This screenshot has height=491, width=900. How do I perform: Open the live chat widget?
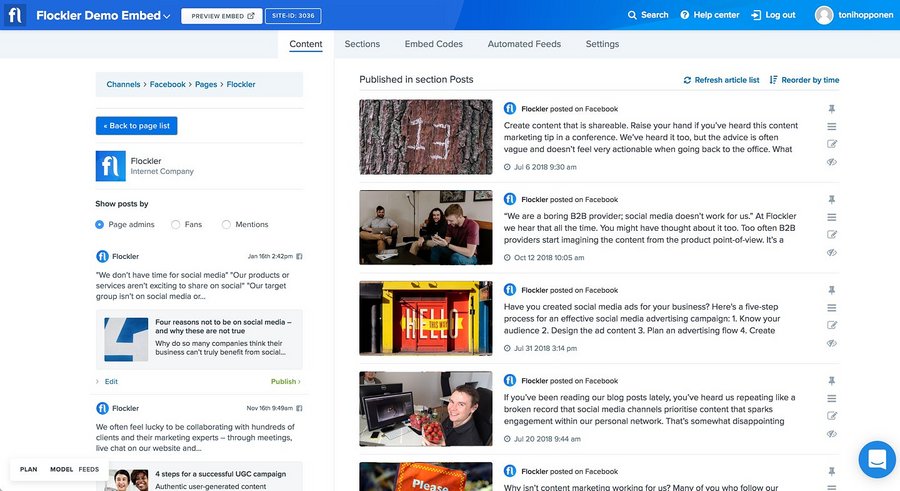pyautogui.click(x=876, y=459)
